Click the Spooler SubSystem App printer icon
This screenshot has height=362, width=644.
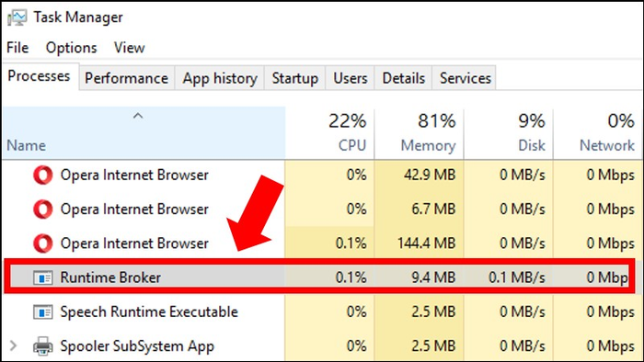tap(42, 346)
